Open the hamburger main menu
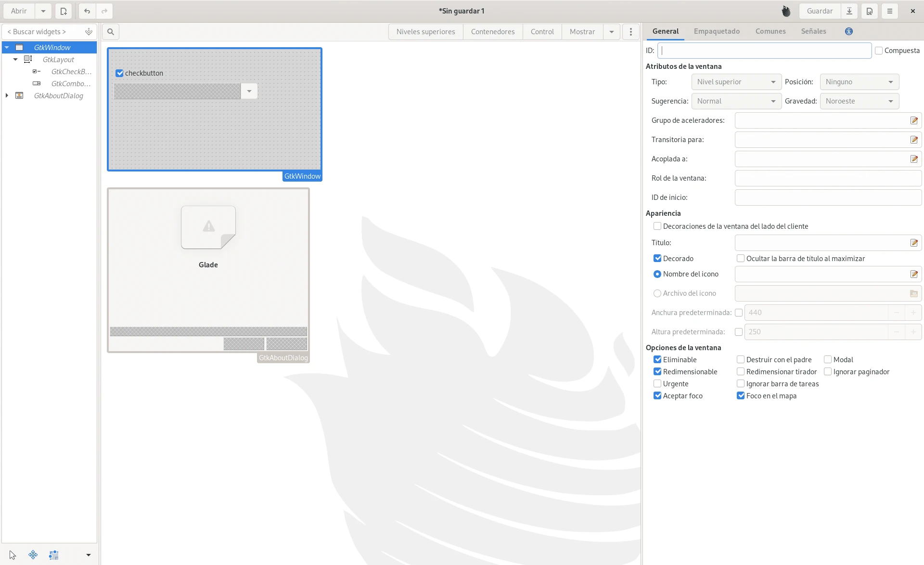Image resolution: width=924 pixels, height=565 pixels. point(890,11)
